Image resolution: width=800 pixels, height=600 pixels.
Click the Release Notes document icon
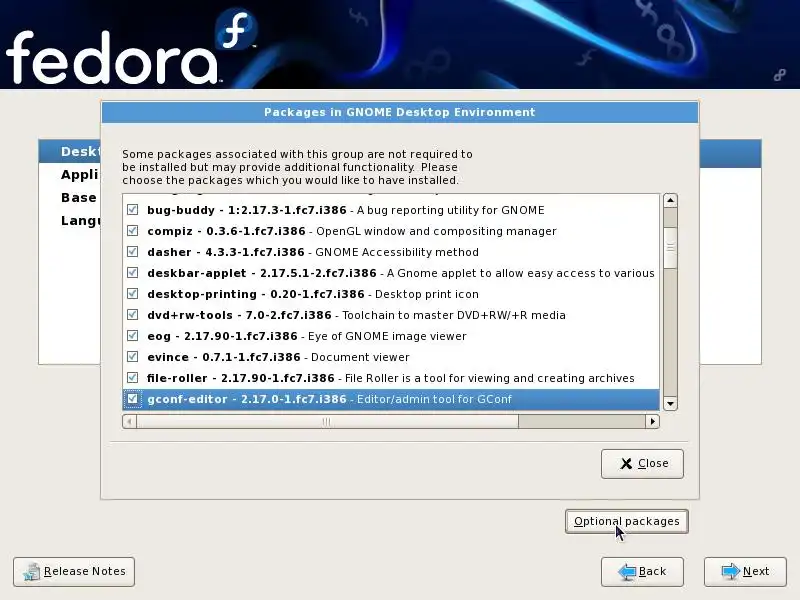click(32, 572)
